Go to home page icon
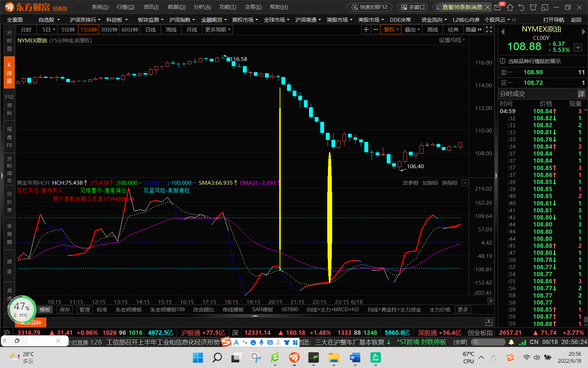The height and width of the screenshot is (368, 588). (510, 7)
